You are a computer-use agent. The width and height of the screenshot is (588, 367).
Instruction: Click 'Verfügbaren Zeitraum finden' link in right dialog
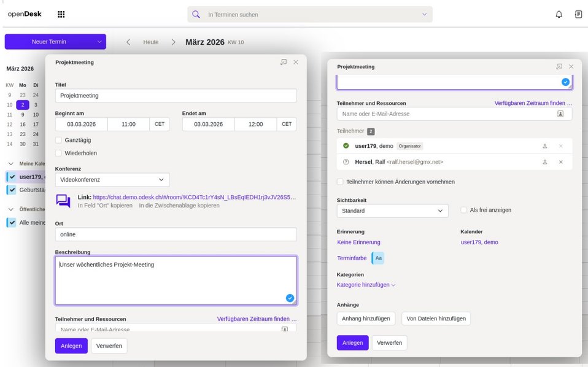tap(533, 103)
